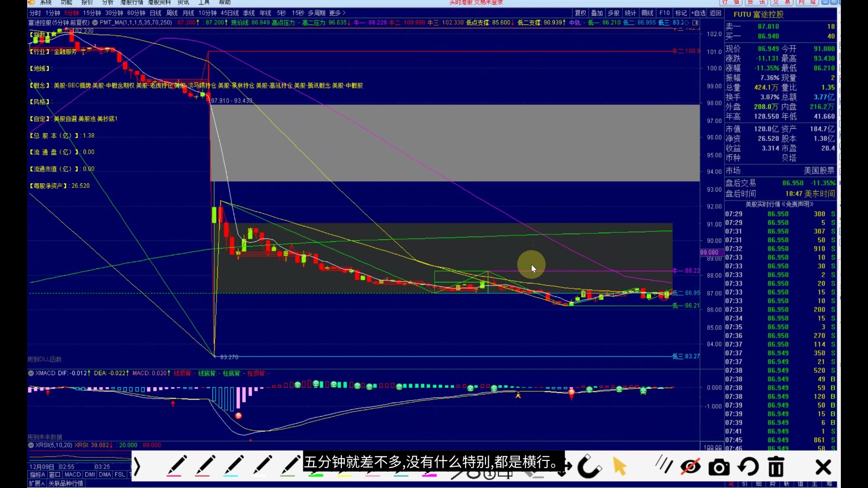Viewport: 868px width, 488px height.
Task: Open the 报价 menu
Action: (x=87, y=2)
